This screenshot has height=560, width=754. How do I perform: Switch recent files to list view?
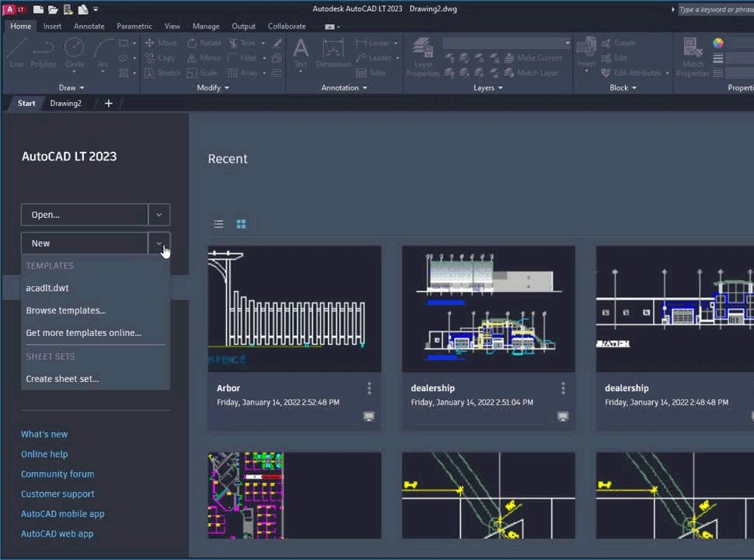[x=219, y=224]
